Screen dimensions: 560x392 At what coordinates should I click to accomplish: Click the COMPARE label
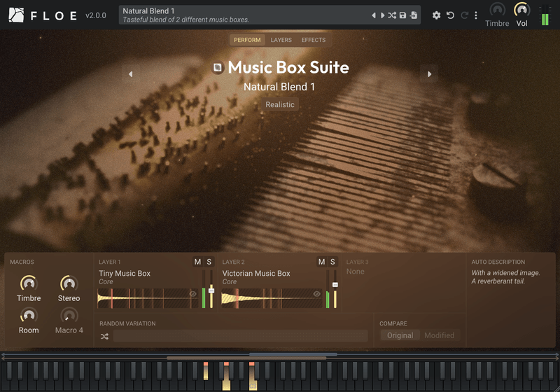point(393,323)
